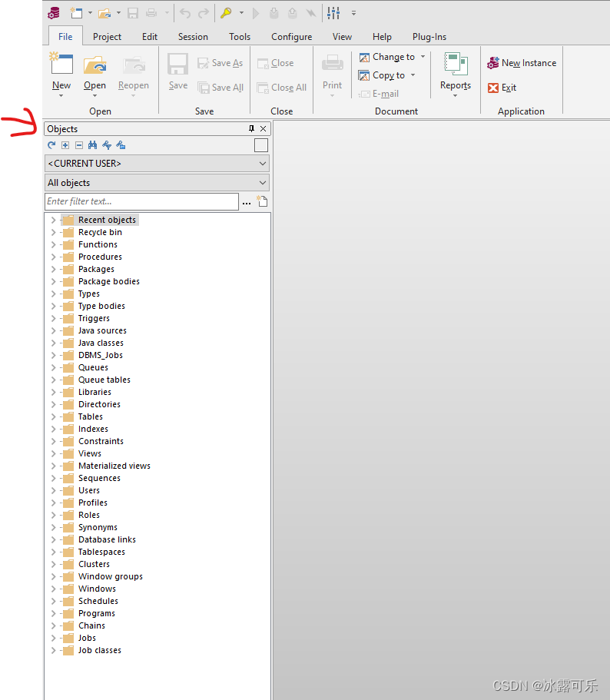Refresh the Objects browser list
The image size is (610, 700).
point(51,145)
